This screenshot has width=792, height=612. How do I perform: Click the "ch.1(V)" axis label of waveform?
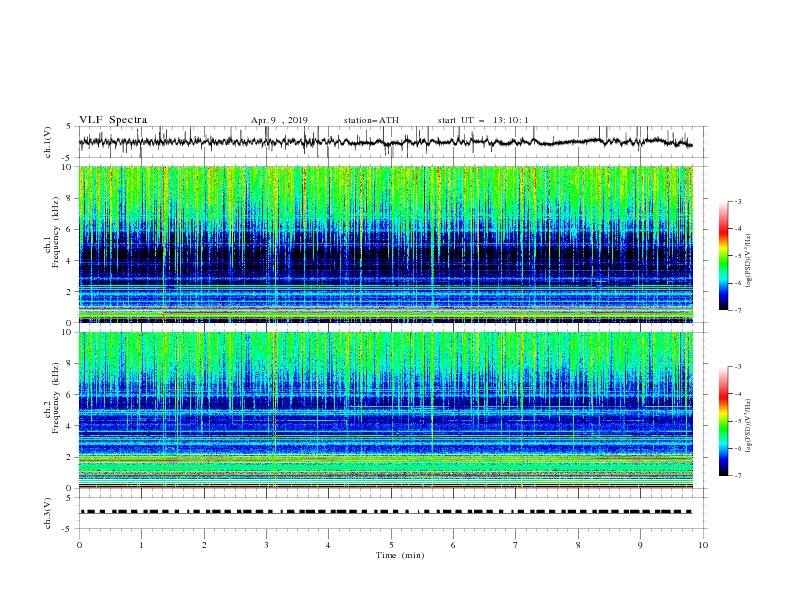click(x=48, y=142)
